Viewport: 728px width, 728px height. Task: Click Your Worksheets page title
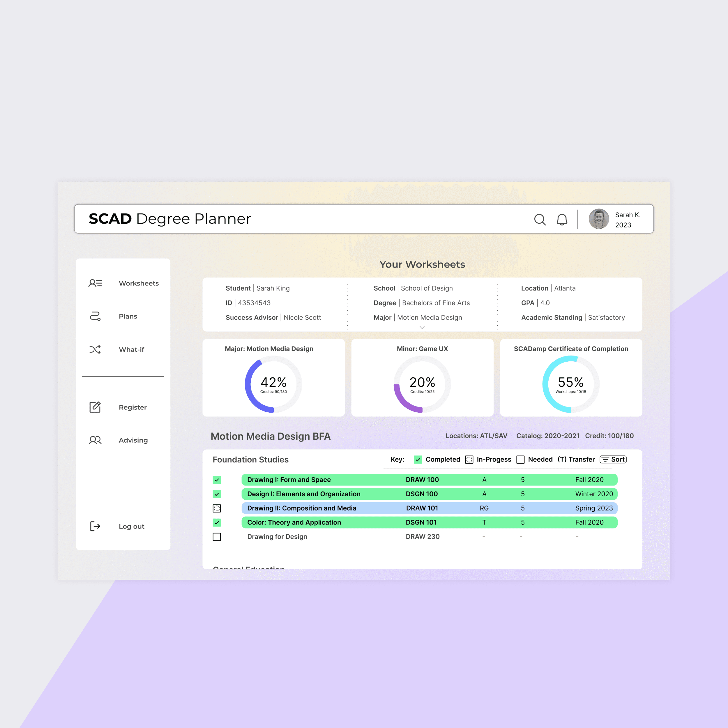422,264
